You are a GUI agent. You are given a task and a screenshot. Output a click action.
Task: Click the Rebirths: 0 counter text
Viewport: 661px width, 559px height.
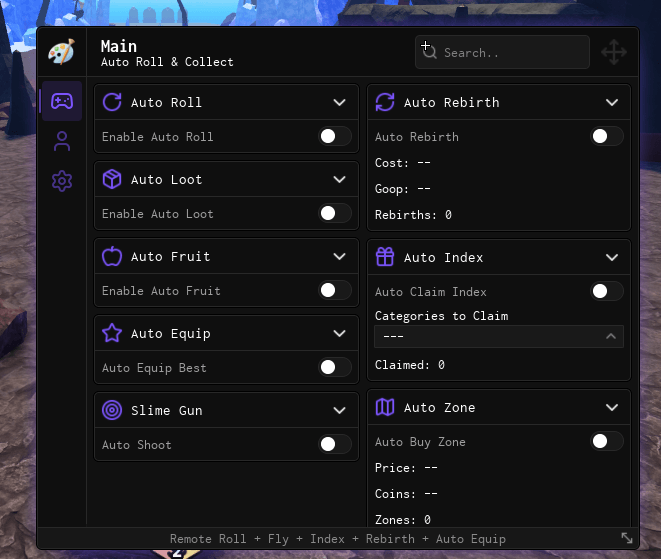(x=413, y=215)
